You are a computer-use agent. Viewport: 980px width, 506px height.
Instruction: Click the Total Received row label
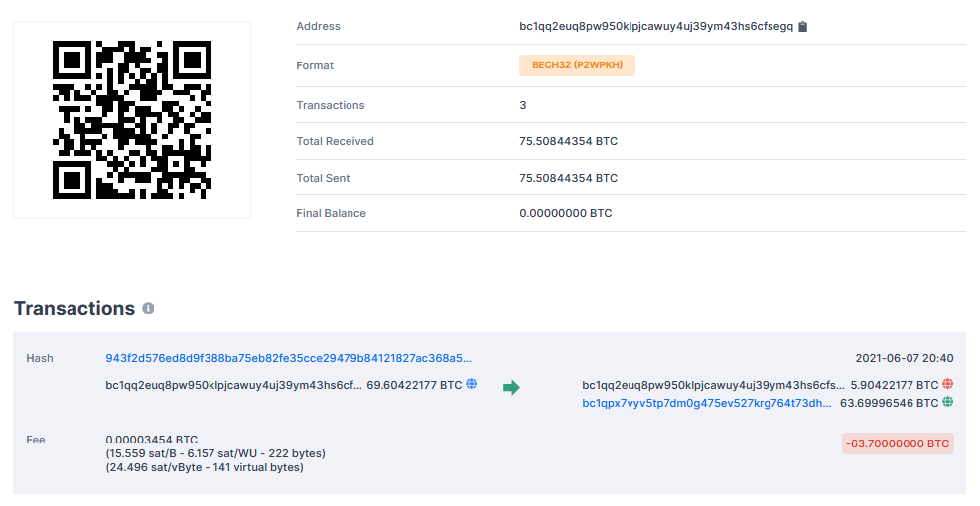tap(335, 141)
